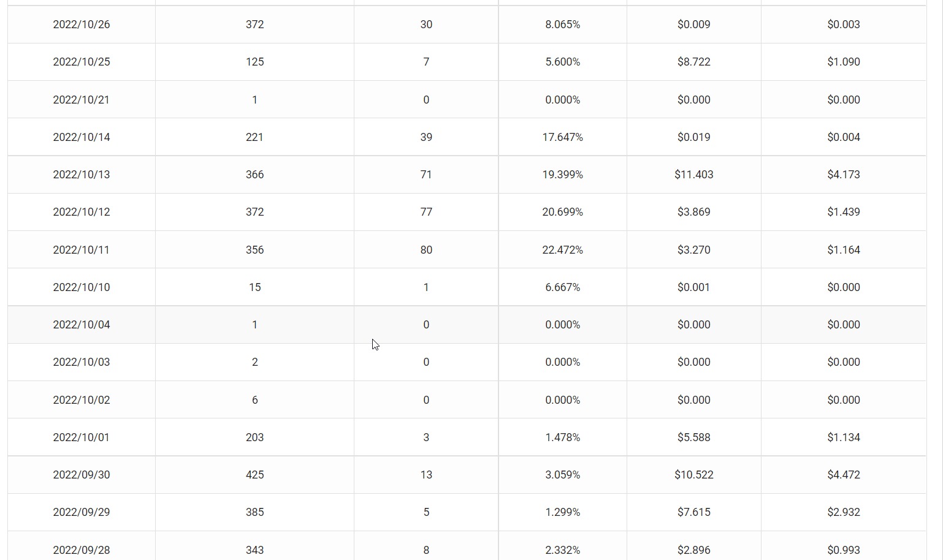
Task: Click the $7.615 amount cell
Action: pos(693,512)
